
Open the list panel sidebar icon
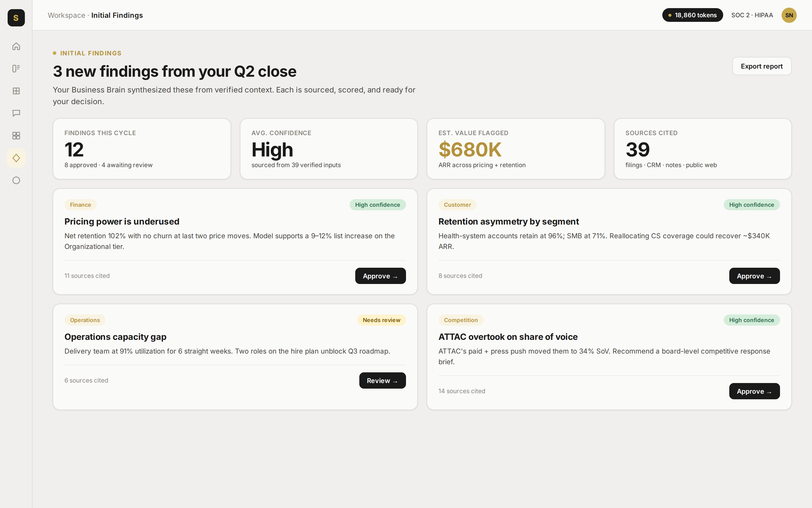16,69
